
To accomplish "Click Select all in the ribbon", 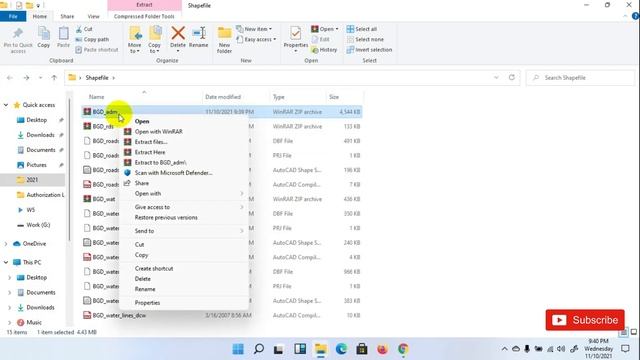I will pos(362,29).
